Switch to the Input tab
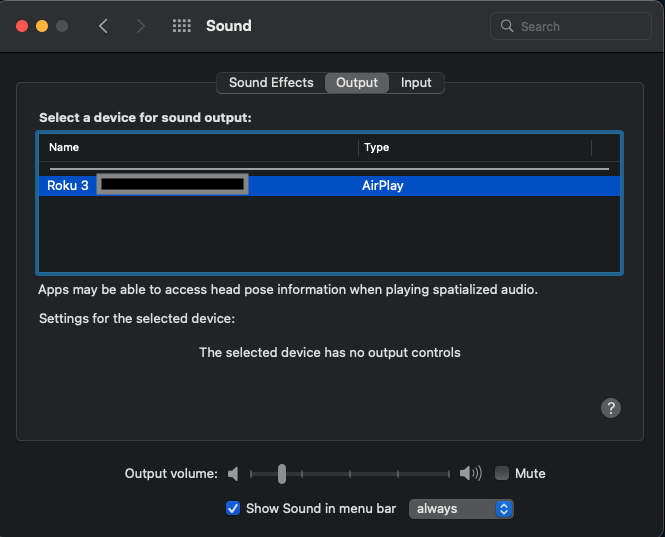The width and height of the screenshot is (665, 537). click(416, 83)
